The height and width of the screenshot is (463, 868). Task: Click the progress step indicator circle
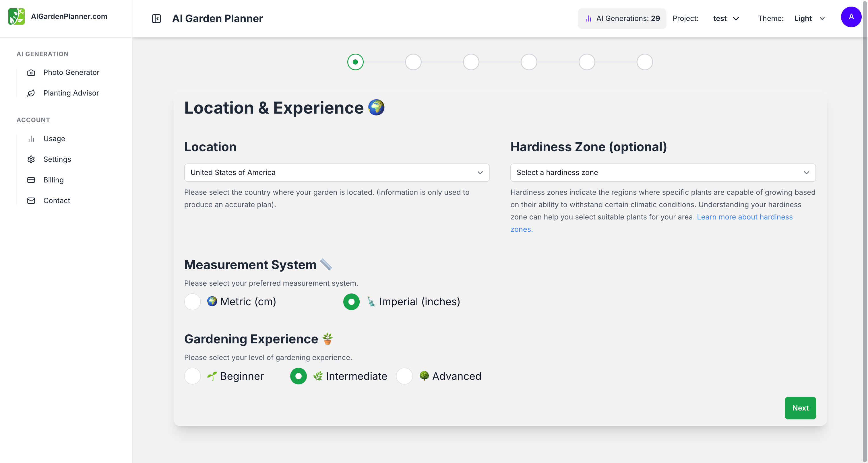355,61
